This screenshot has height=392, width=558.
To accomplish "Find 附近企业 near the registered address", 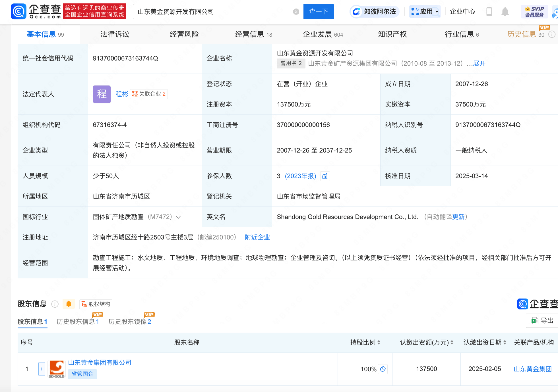I will (257, 237).
